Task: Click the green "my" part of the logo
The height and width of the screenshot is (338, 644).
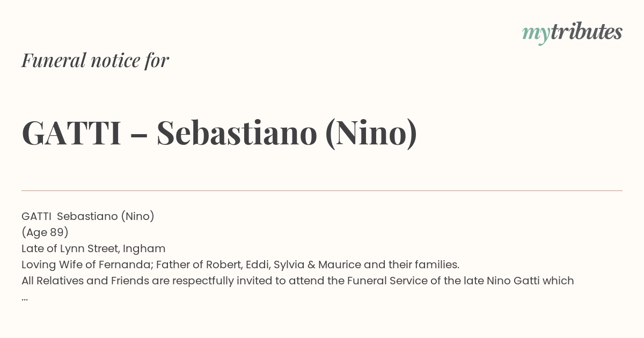Action: click(x=536, y=35)
